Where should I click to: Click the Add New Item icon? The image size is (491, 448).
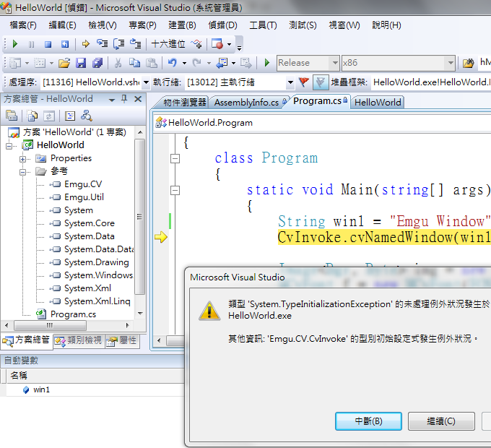coord(40,63)
